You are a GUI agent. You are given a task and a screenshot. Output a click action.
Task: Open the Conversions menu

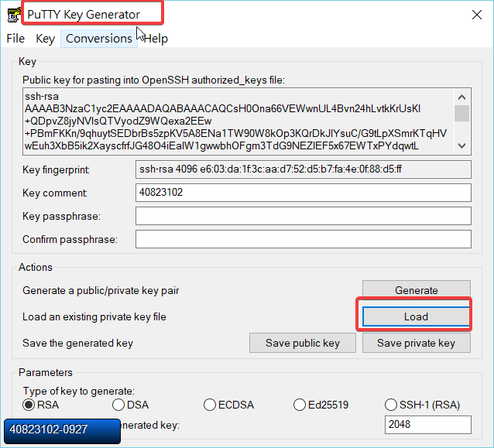(x=98, y=39)
